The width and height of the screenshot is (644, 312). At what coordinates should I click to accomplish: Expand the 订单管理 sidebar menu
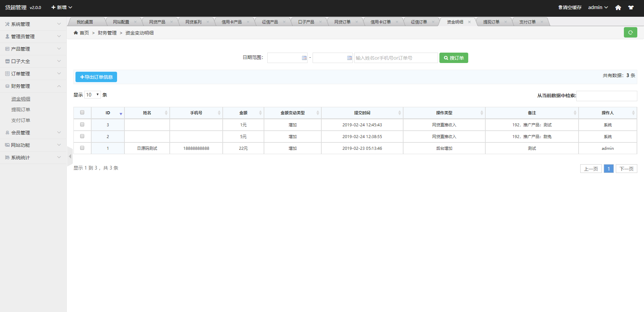point(33,74)
